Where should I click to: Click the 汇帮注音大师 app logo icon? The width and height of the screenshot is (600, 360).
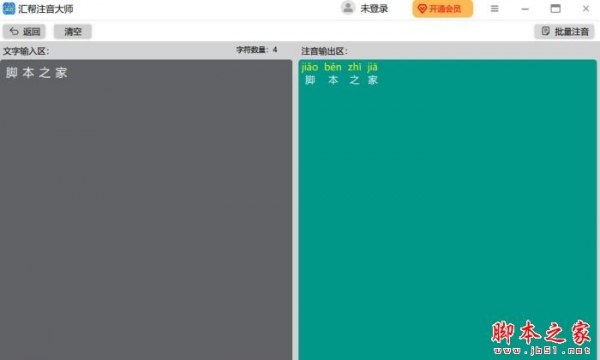click(x=9, y=8)
